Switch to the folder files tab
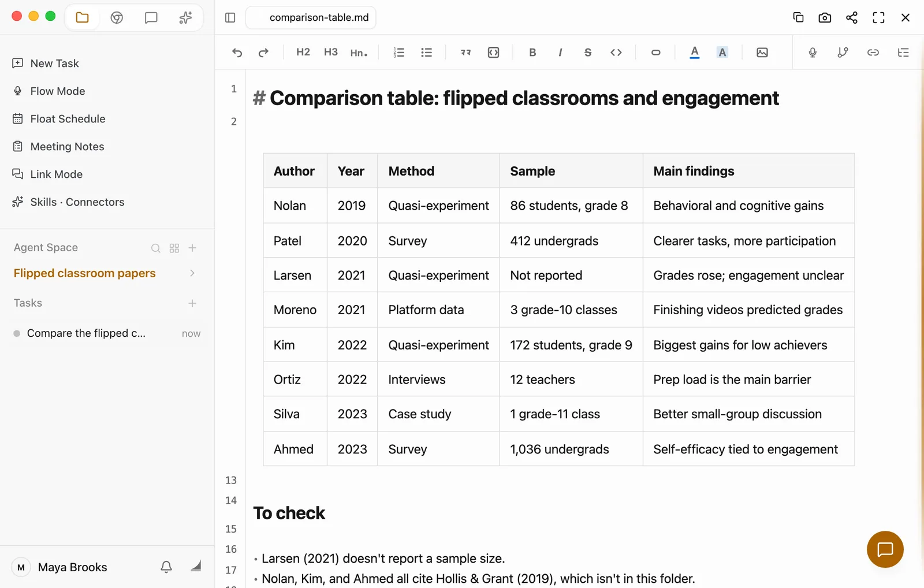The height and width of the screenshot is (588, 924). coord(83,17)
